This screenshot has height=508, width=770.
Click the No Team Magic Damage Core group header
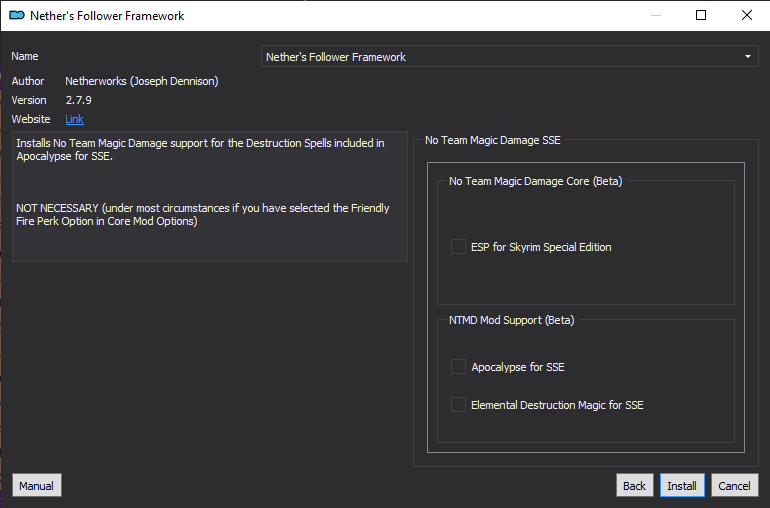click(x=535, y=181)
